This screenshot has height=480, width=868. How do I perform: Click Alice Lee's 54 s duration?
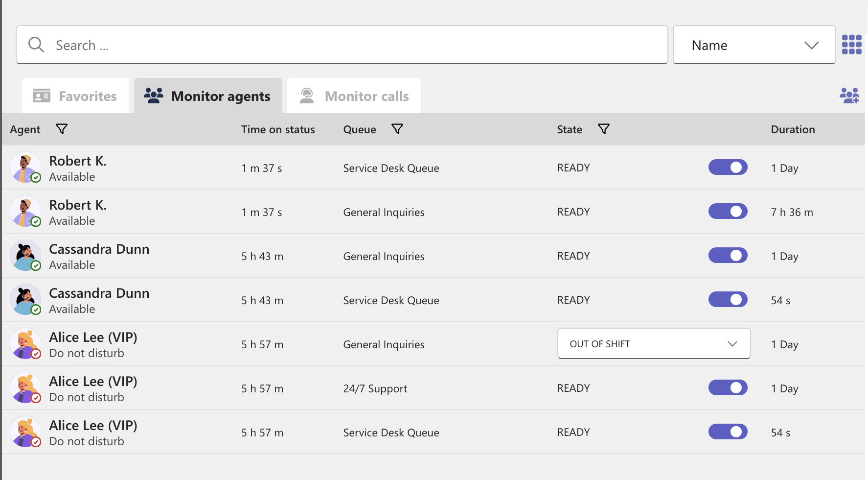[x=780, y=432]
